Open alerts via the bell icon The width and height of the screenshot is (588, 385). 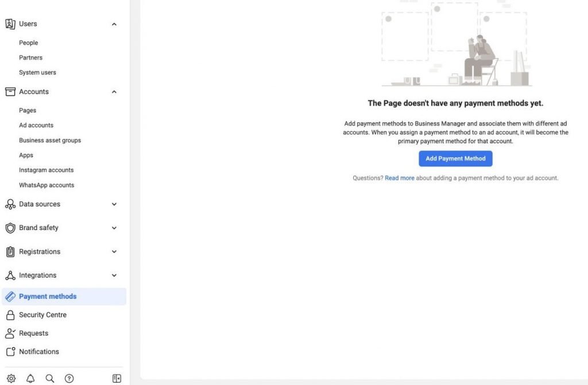tap(30, 378)
